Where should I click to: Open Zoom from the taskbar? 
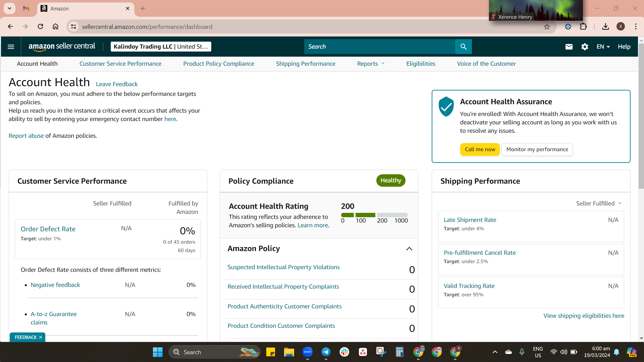coord(307,352)
